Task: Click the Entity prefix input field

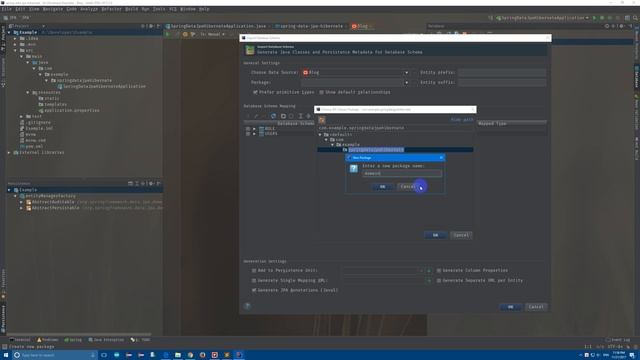Action: [502, 73]
